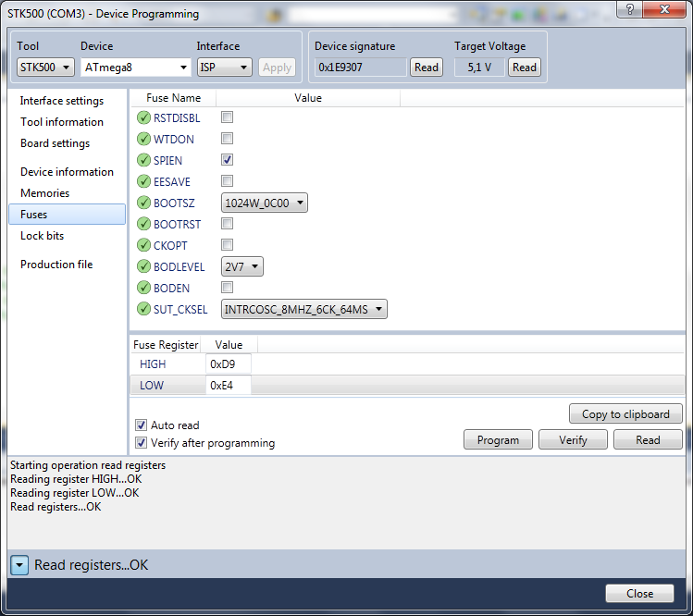Click log line 'Starting operation read registers'
The height and width of the screenshot is (616, 693).
[x=88, y=465]
